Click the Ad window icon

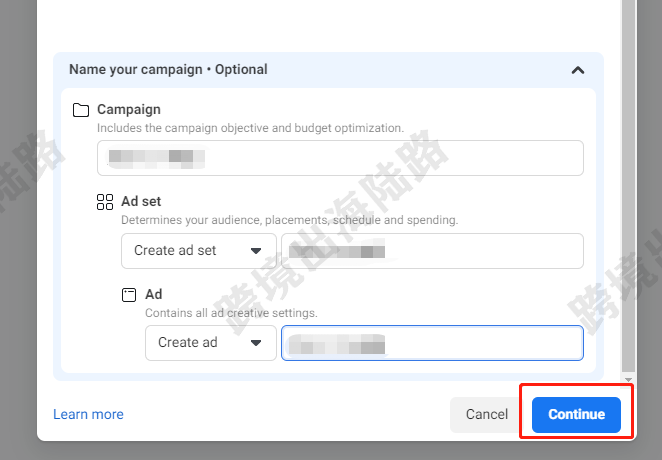129,295
